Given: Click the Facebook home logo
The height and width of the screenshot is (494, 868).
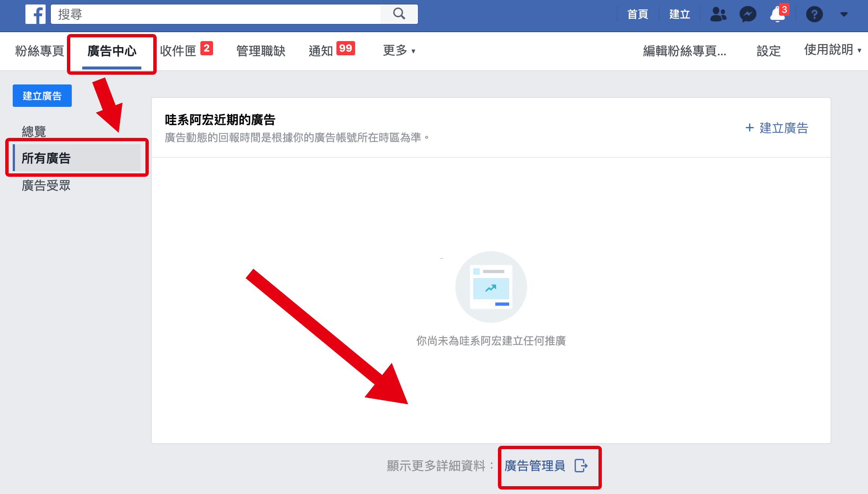Looking at the screenshot, I should tap(35, 14).
